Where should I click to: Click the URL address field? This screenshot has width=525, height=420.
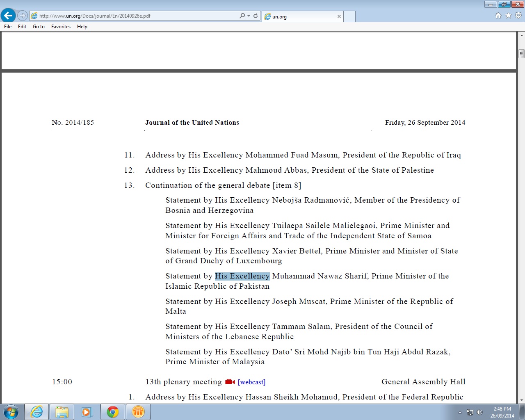(135, 16)
